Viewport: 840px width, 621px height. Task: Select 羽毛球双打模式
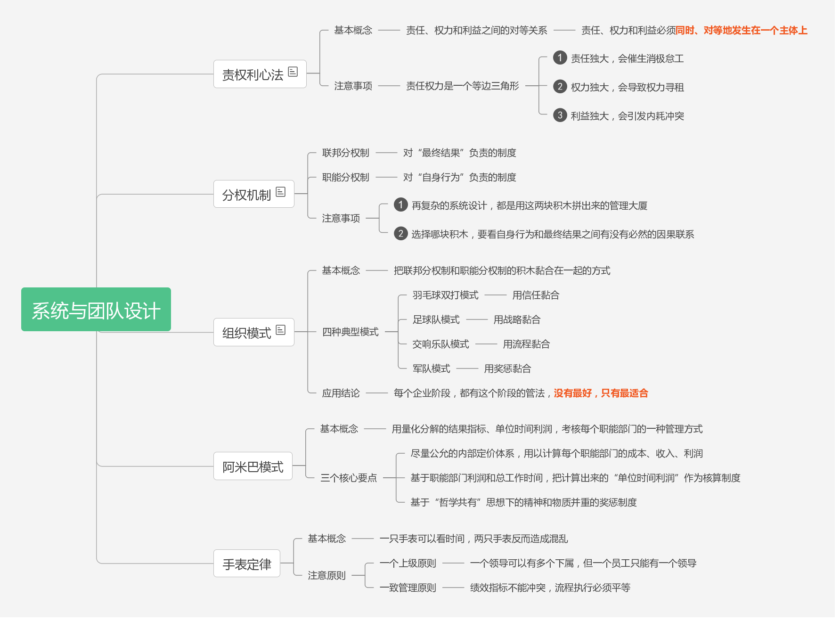pos(446,295)
